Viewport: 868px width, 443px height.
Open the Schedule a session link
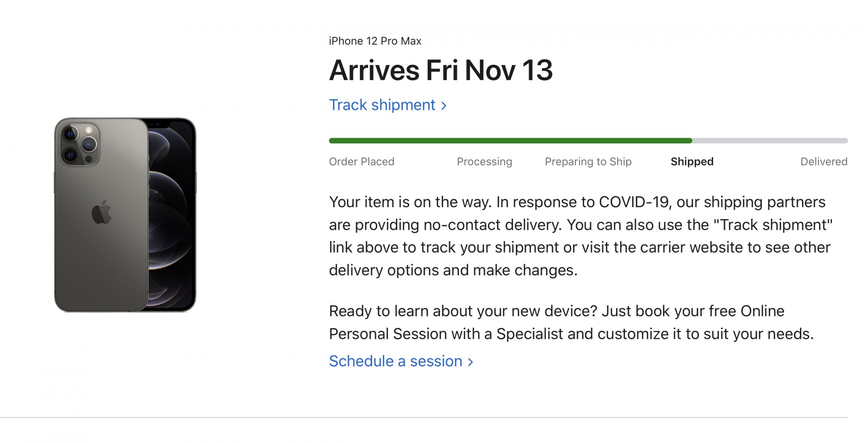pos(401,361)
